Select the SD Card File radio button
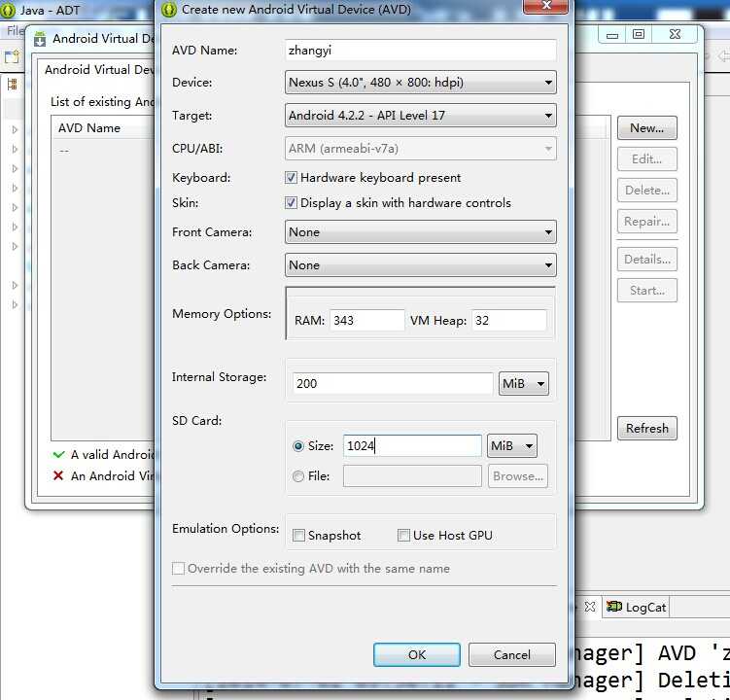The height and width of the screenshot is (700, 730). [x=298, y=476]
